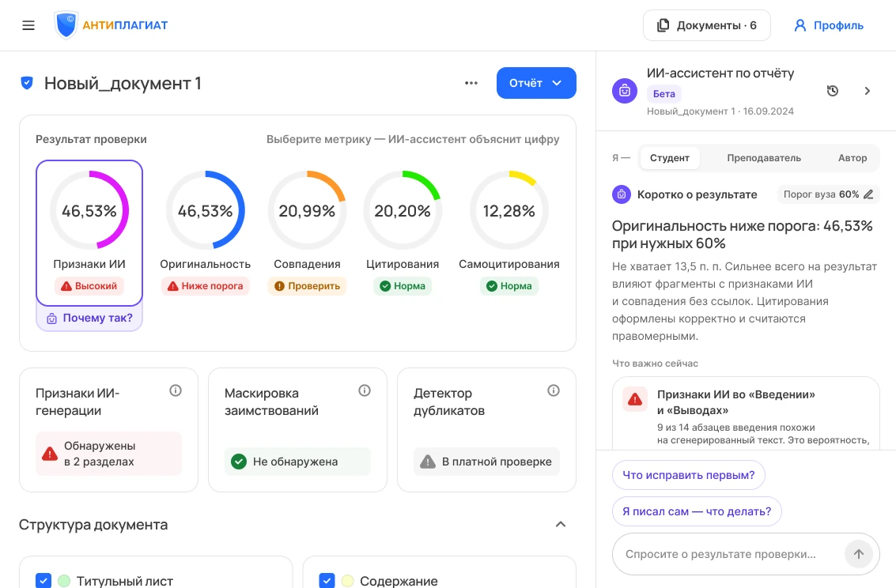This screenshot has width=896, height=588.
Task: Open the hamburger menu
Action: 28,25
